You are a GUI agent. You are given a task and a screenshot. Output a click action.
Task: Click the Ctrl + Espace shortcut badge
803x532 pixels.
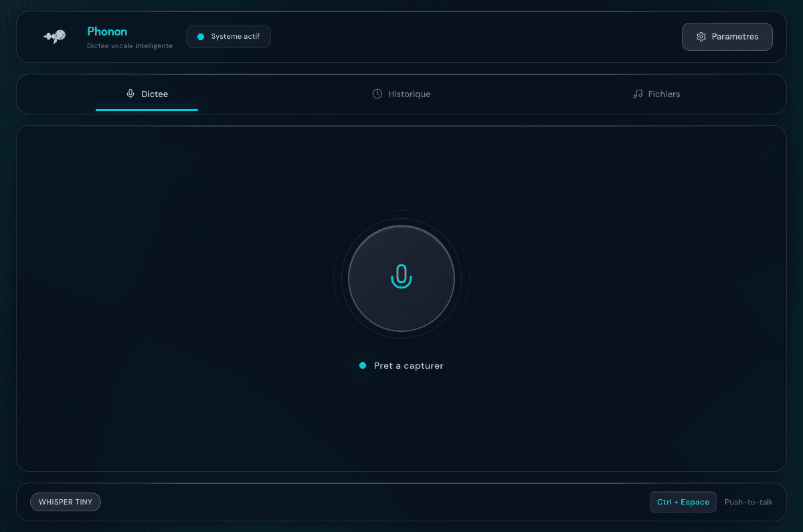point(683,502)
